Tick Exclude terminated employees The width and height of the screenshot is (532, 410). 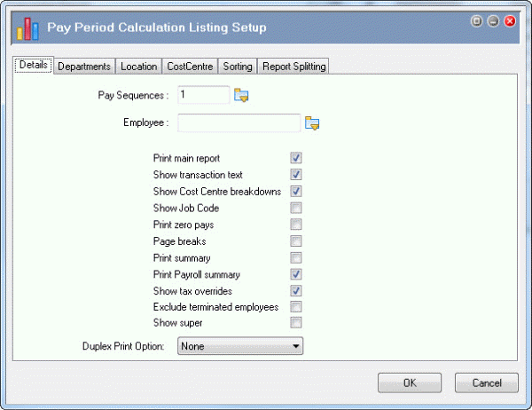[x=296, y=307]
